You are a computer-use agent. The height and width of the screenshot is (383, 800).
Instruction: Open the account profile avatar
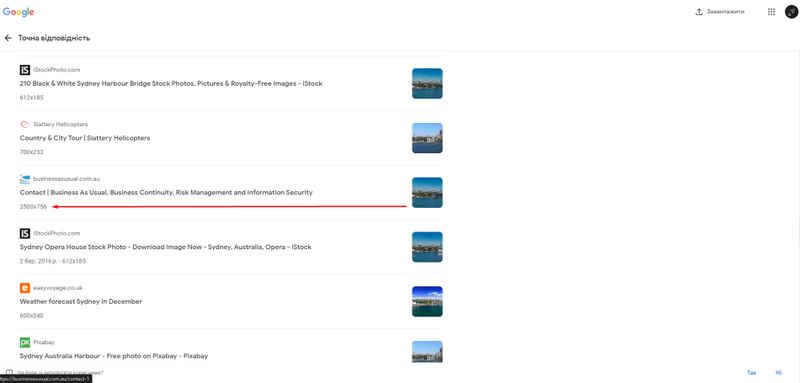coord(791,12)
